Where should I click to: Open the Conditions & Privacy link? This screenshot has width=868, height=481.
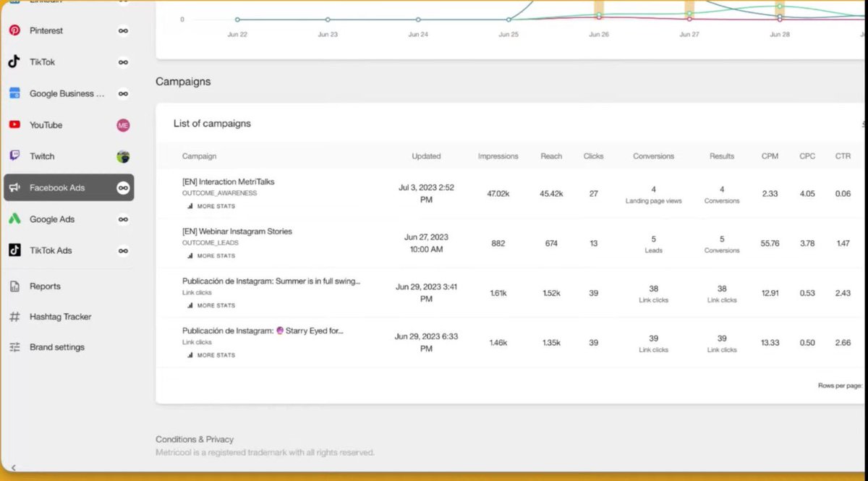(195, 439)
